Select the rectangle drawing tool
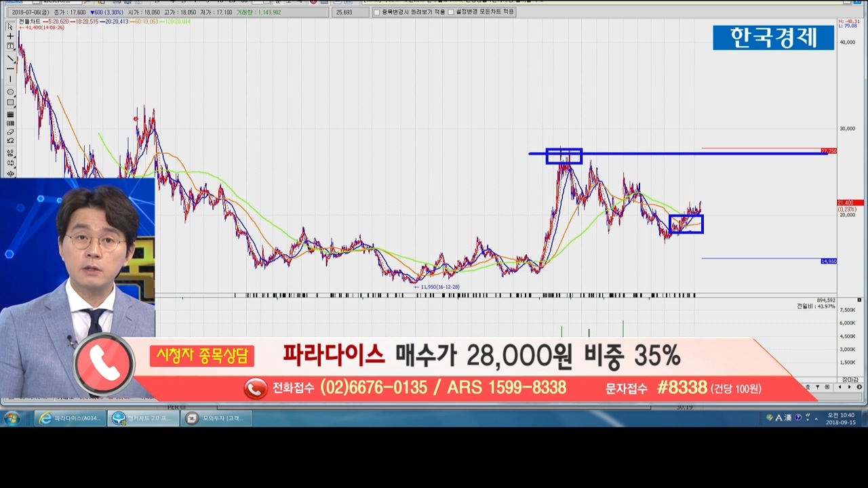 click(x=10, y=102)
